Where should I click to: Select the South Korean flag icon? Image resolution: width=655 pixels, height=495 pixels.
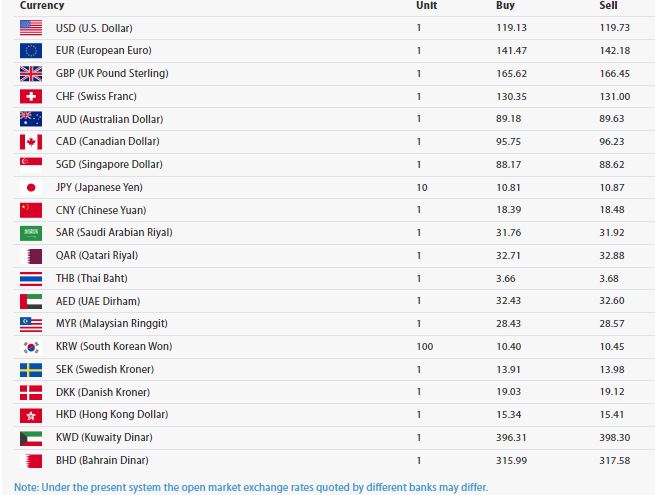pos(31,347)
